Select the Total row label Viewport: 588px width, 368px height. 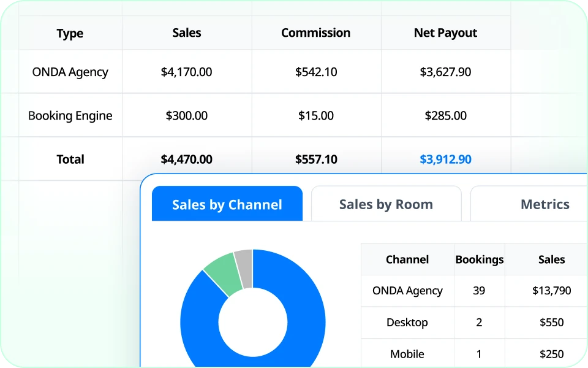point(70,159)
